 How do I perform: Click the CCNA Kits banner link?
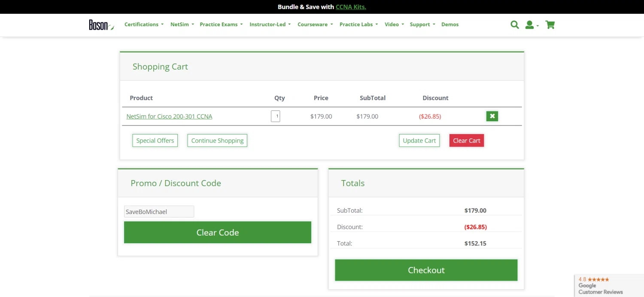[351, 7]
